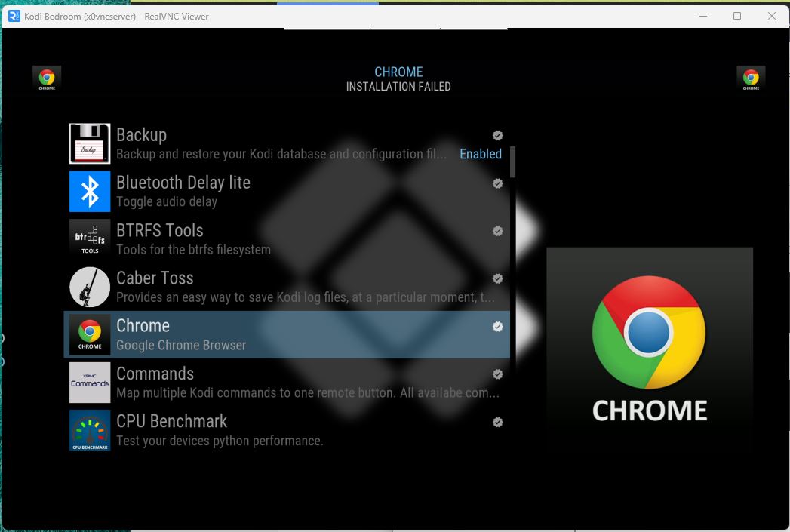The height and width of the screenshot is (532, 790).
Task: Click the verified checkmark badge on Chrome row
Action: [498, 327]
